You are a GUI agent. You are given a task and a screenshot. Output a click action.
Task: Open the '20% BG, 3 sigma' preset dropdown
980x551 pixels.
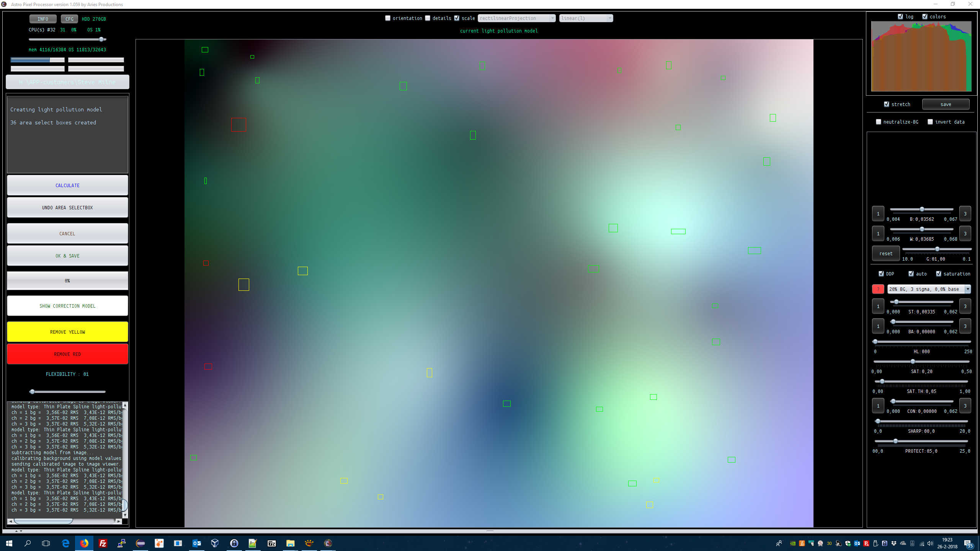[929, 289]
